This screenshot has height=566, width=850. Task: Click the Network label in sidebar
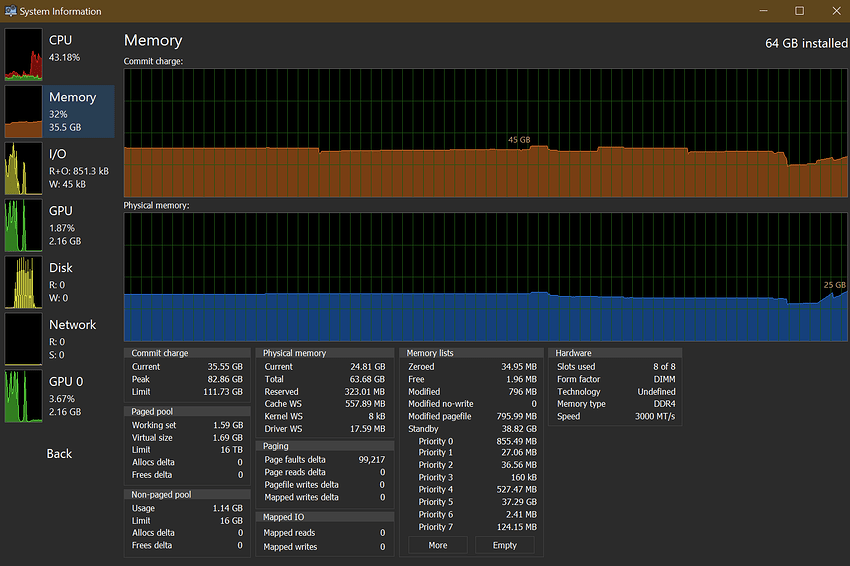pos(73,325)
